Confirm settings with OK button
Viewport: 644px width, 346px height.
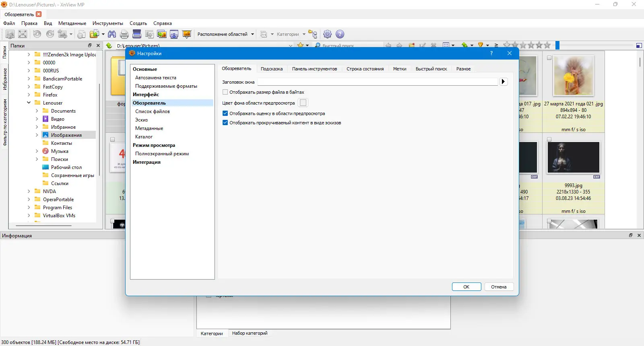pos(466,287)
